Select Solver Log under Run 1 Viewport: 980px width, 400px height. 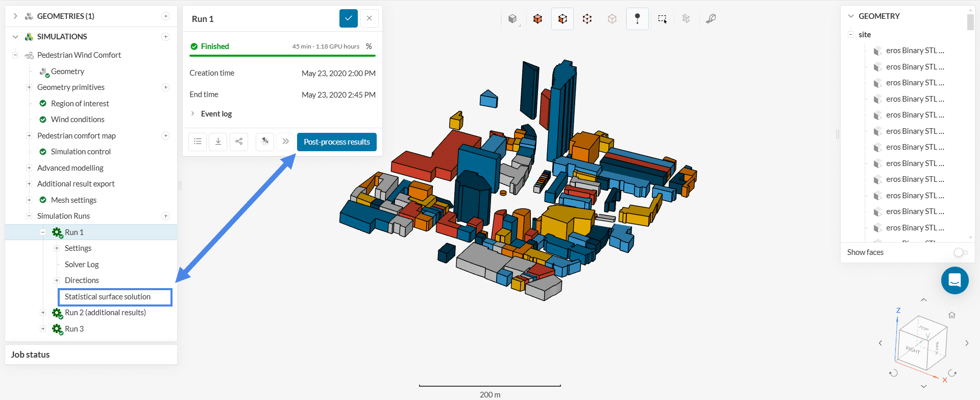click(82, 265)
